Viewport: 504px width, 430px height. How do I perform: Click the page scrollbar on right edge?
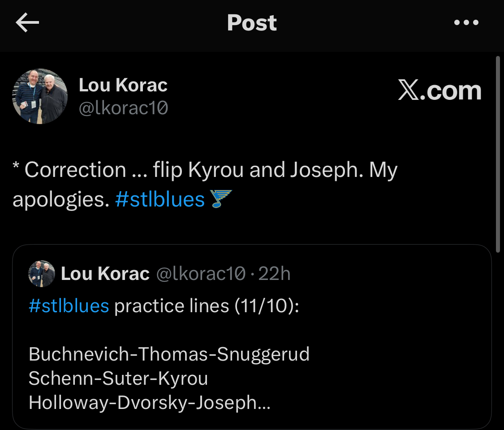498,152
